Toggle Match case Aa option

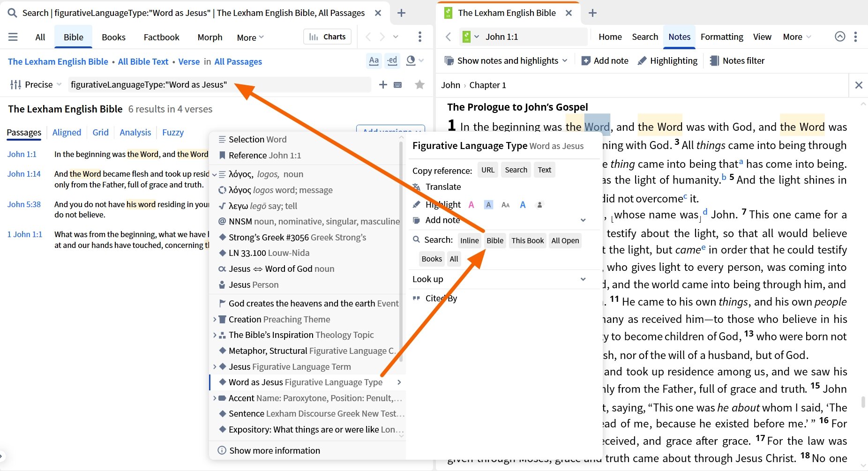click(x=374, y=60)
